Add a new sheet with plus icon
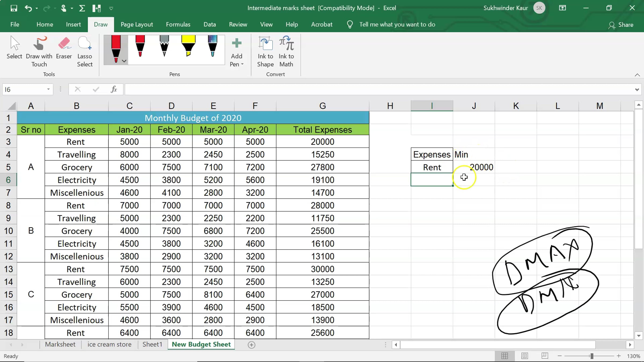The width and height of the screenshot is (644, 362). [x=251, y=345]
